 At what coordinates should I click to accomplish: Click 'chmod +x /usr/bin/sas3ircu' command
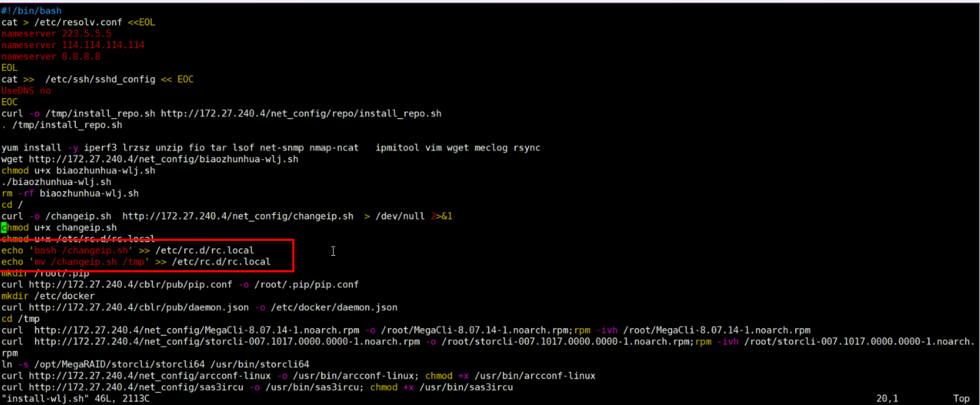pyautogui.click(x=441, y=387)
